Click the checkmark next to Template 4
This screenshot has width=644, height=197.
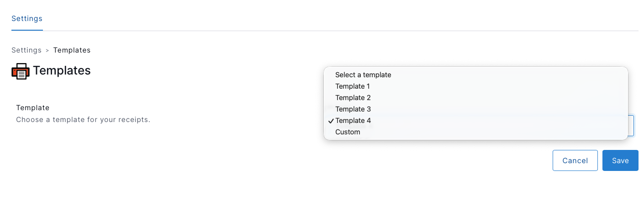pos(331,121)
